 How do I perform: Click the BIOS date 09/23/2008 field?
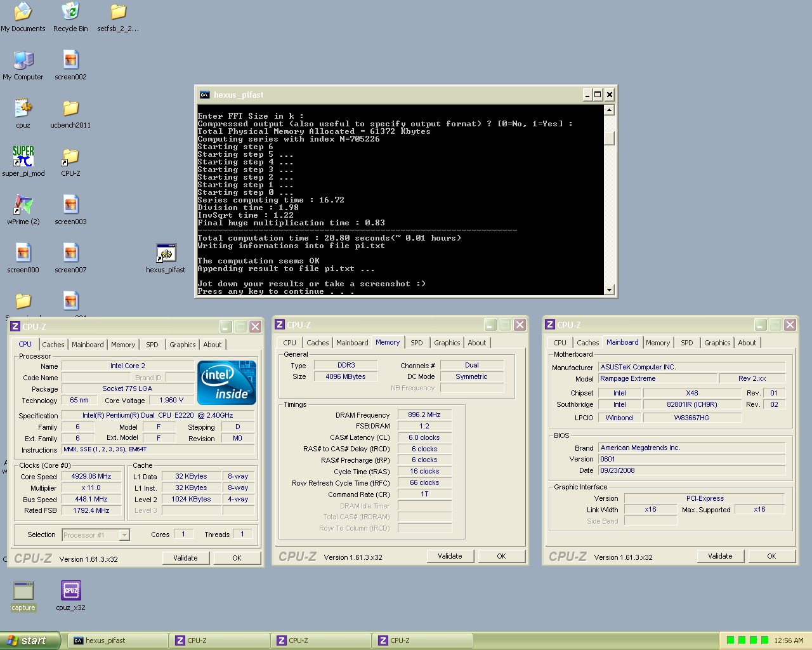pyautogui.click(x=692, y=470)
